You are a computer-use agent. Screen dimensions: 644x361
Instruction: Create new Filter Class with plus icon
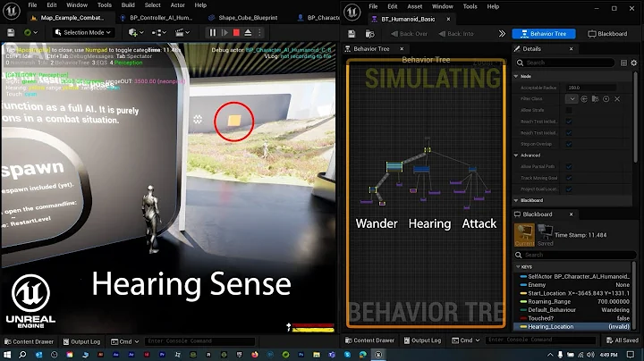tap(606, 99)
